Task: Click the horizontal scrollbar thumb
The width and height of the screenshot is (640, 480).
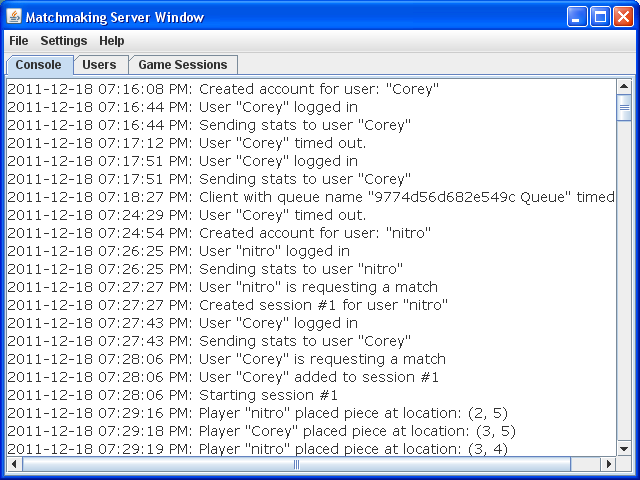Action: coord(296,465)
